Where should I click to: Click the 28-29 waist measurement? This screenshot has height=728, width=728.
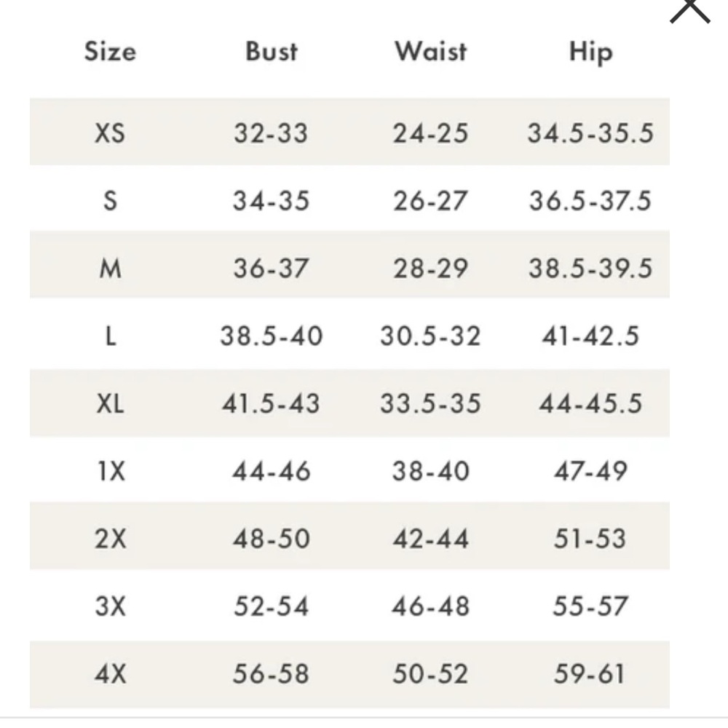(x=430, y=269)
